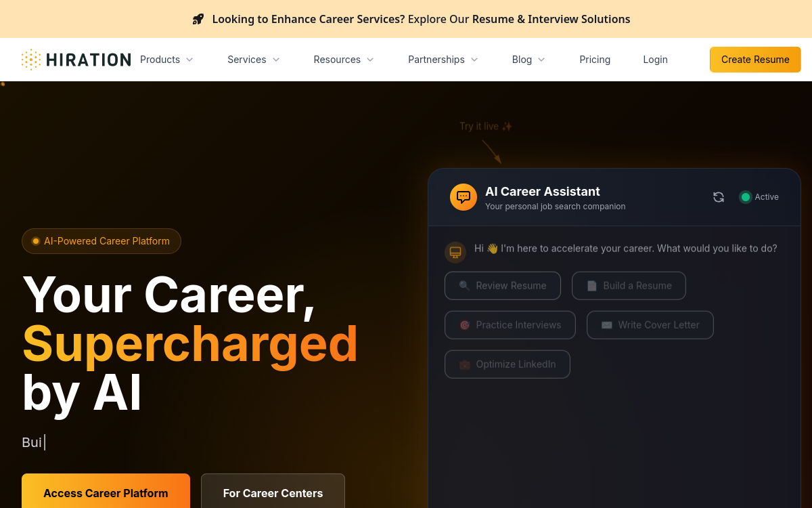Click the Hiration logo
812x508 pixels.
[76, 60]
